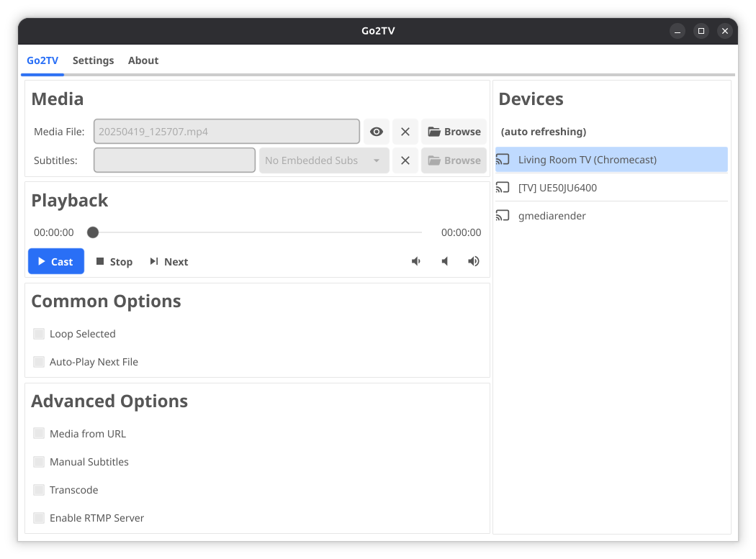Enable the Loop Selected checkbox
This screenshot has height=559, width=756.
point(39,334)
